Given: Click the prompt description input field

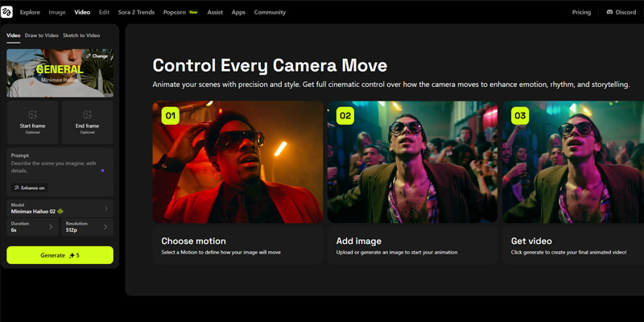Looking at the screenshot, I should [55, 167].
